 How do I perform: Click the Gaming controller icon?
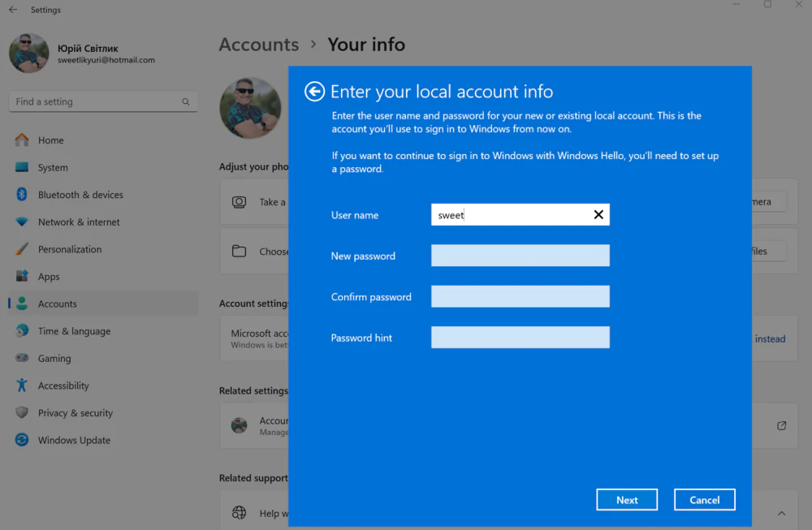click(22, 358)
